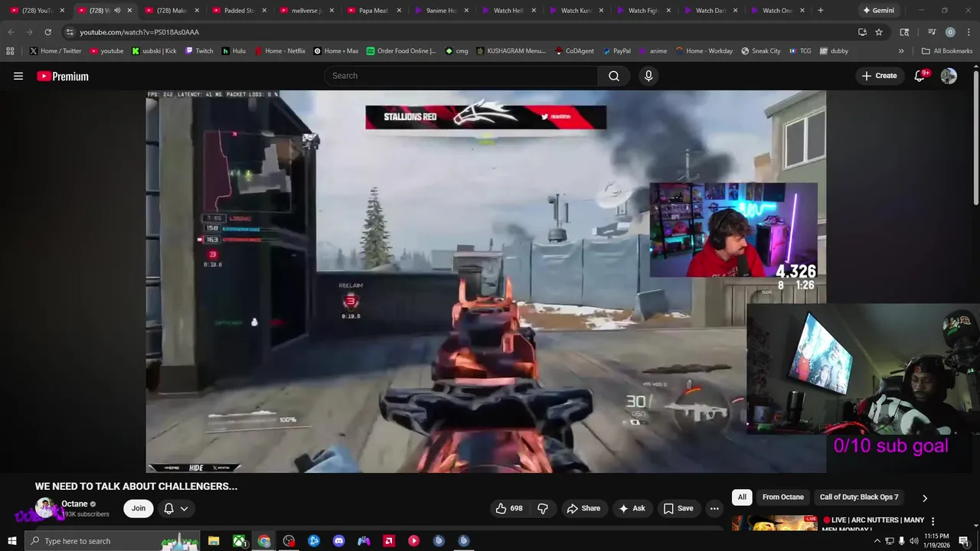Start voice search with microphone icon

648,76
